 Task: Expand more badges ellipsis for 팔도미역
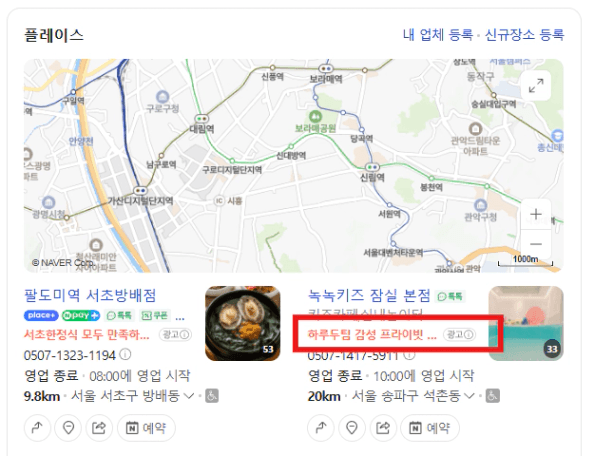pyautogui.click(x=180, y=316)
